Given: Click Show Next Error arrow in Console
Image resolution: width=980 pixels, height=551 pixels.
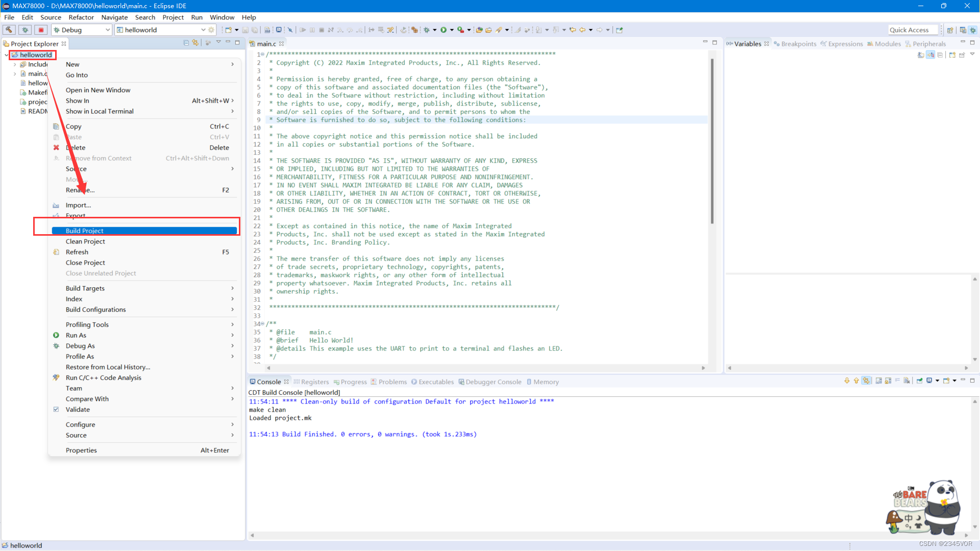Looking at the screenshot, I should tap(847, 381).
